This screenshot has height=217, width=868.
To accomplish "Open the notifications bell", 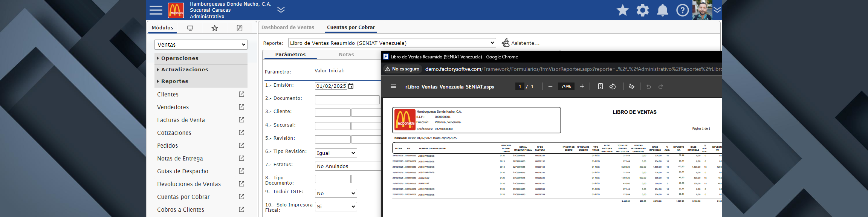I will click(662, 10).
